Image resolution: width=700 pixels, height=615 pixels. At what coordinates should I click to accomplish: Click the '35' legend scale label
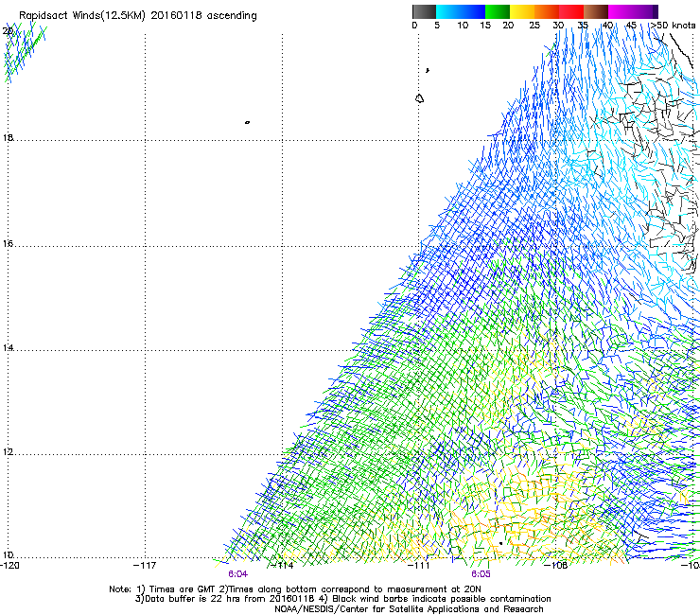pos(583,26)
